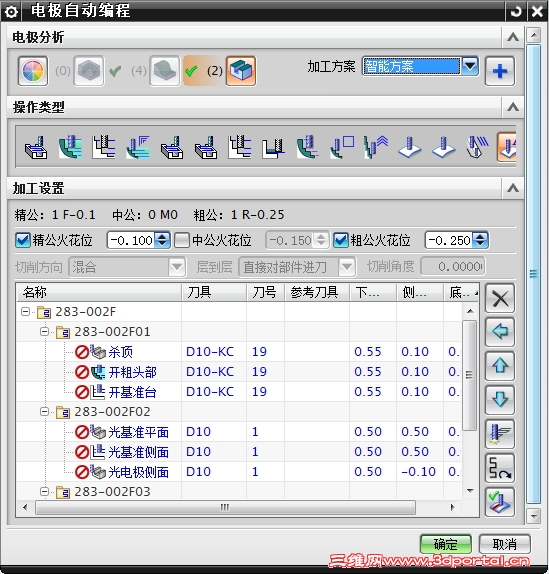Toggle disabled status of 光基准平面 operation
This screenshot has width=549, height=574.
[x=82, y=432]
